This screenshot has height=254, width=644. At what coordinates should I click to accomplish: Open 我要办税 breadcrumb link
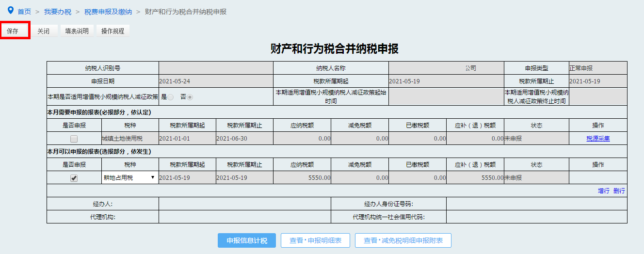coord(58,11)
